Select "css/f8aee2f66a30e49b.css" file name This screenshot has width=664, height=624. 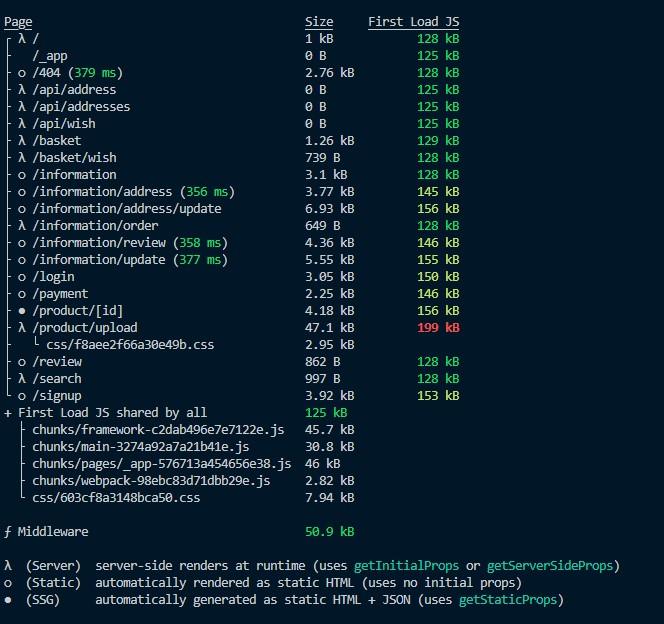(x=130, y=345)
